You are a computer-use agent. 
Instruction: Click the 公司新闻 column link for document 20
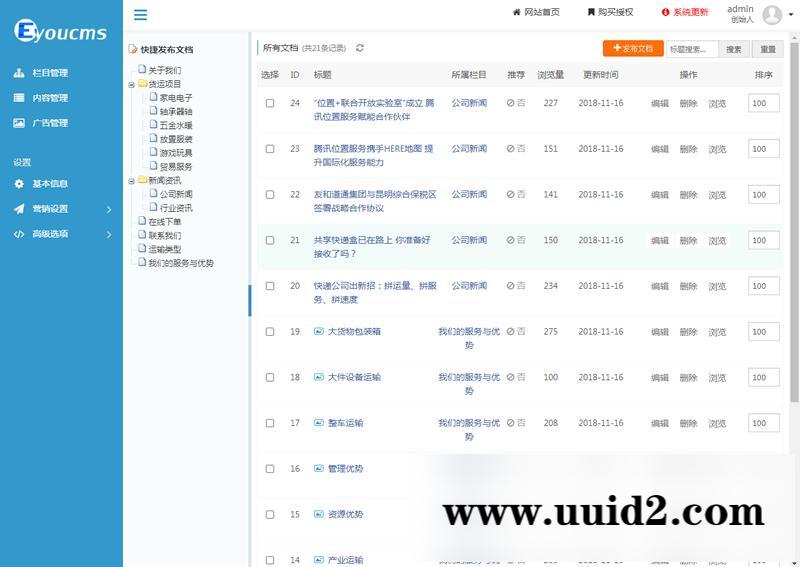469,286
